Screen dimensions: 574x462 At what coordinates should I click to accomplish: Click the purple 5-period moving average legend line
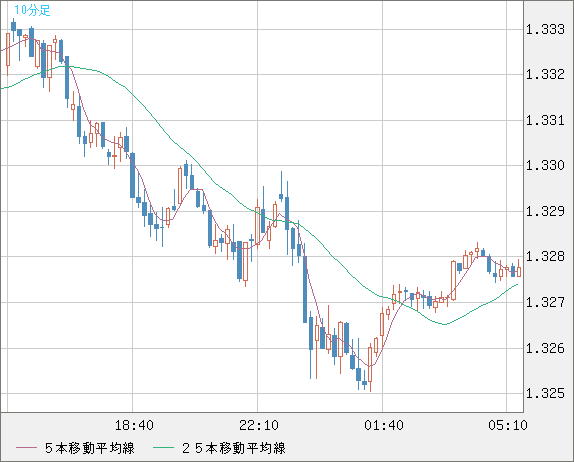click(x=27, y=448)
